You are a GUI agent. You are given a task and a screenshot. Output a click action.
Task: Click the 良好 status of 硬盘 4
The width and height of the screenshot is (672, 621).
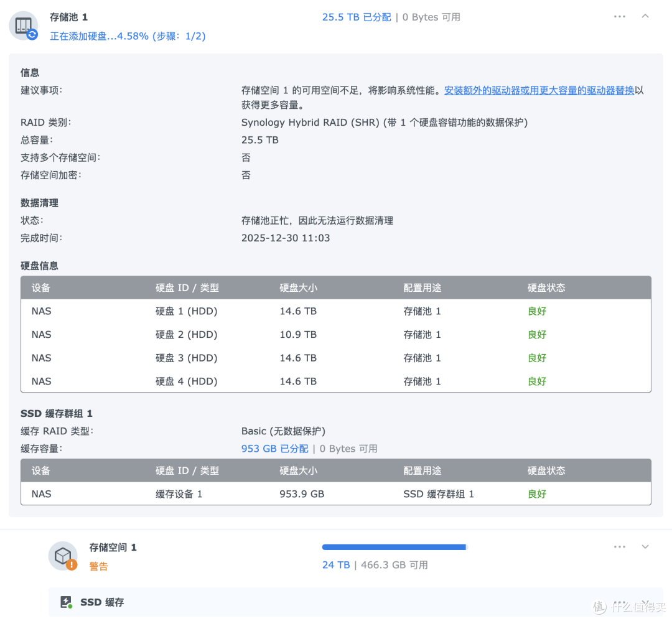click(536, 381)
